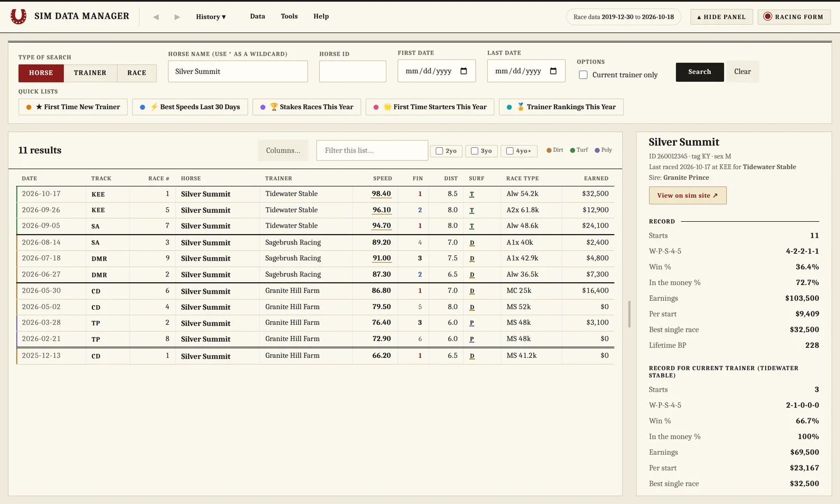
Task: Check the 4yo+ age filter
Action: [x=510, y=151]
